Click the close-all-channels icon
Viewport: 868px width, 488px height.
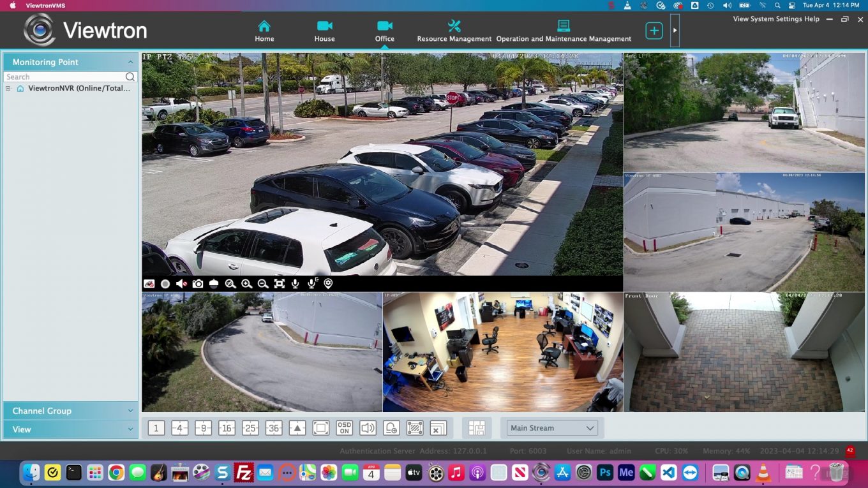pyautogui.click(x=438, y=427)
